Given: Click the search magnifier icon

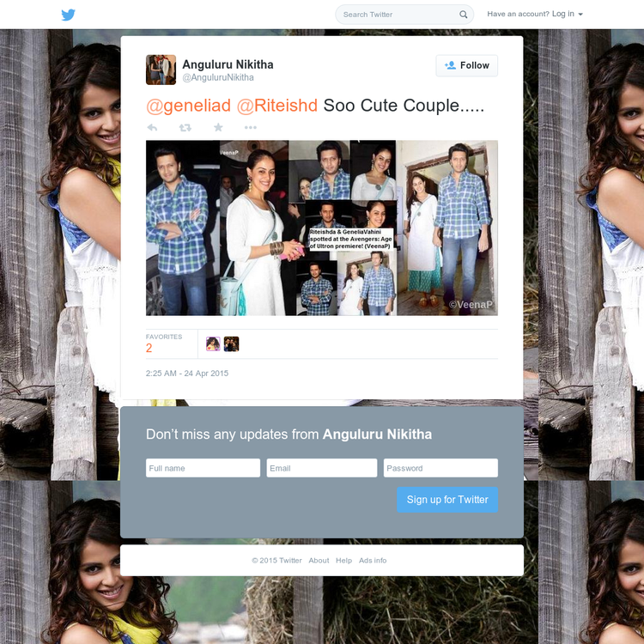Looking at the screenshot, I should point(463,15).
